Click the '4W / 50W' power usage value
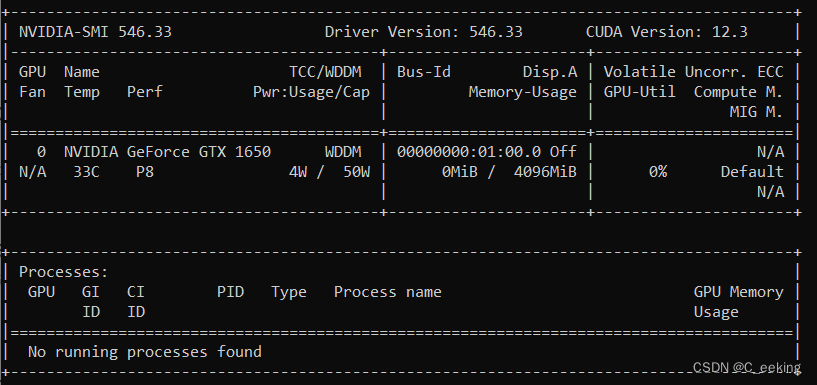817x385 pixels. (x=329, y=172)
